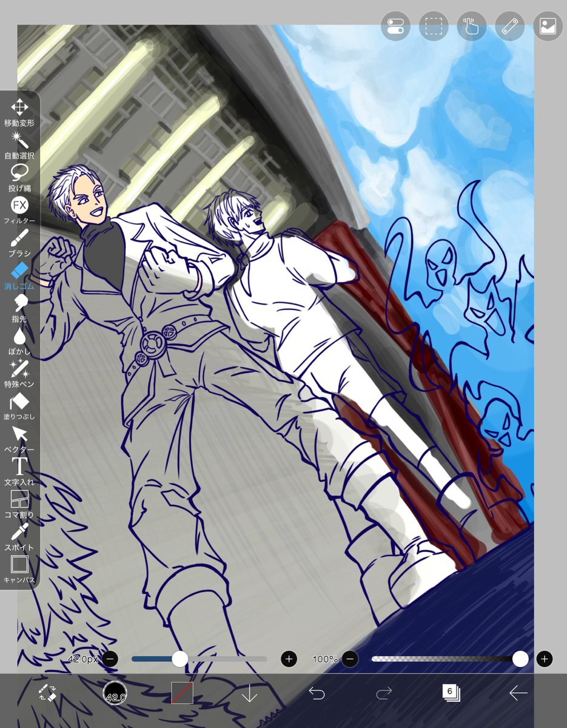Image resolution: width=567 pixels, height=728 pixels.
Task: Select the 移動変形 transform tool
Action: click(x=19, y=113)
